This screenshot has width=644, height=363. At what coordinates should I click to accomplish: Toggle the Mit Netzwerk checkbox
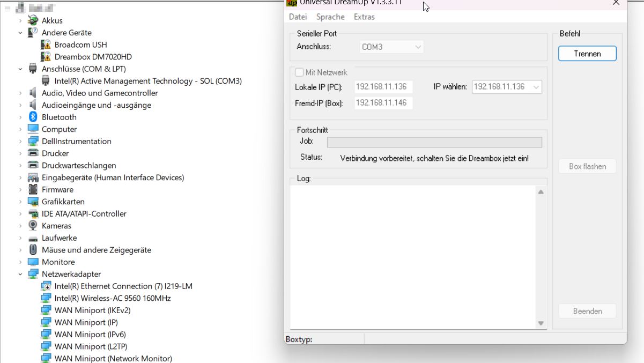pos(299,72)
